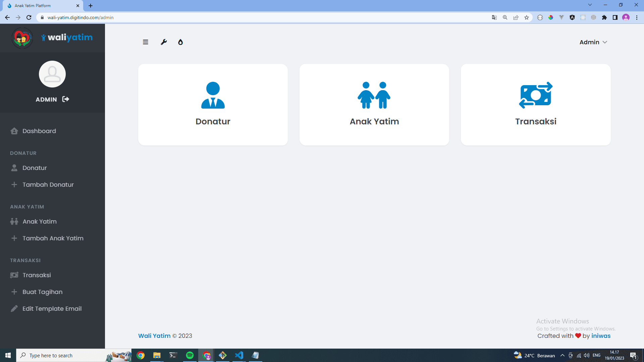Click the waliyatim brand text logo
Screen dimensions: 644x362
point(67,38)
